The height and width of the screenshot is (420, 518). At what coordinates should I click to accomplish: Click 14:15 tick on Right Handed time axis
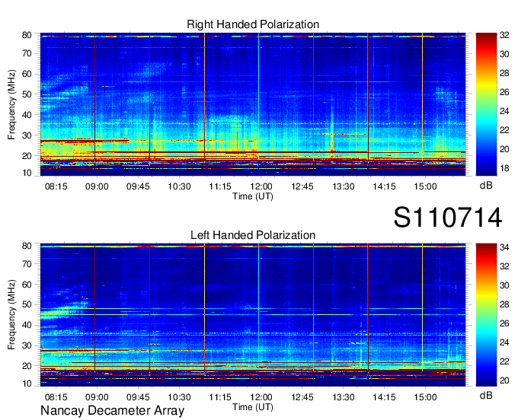384,186
